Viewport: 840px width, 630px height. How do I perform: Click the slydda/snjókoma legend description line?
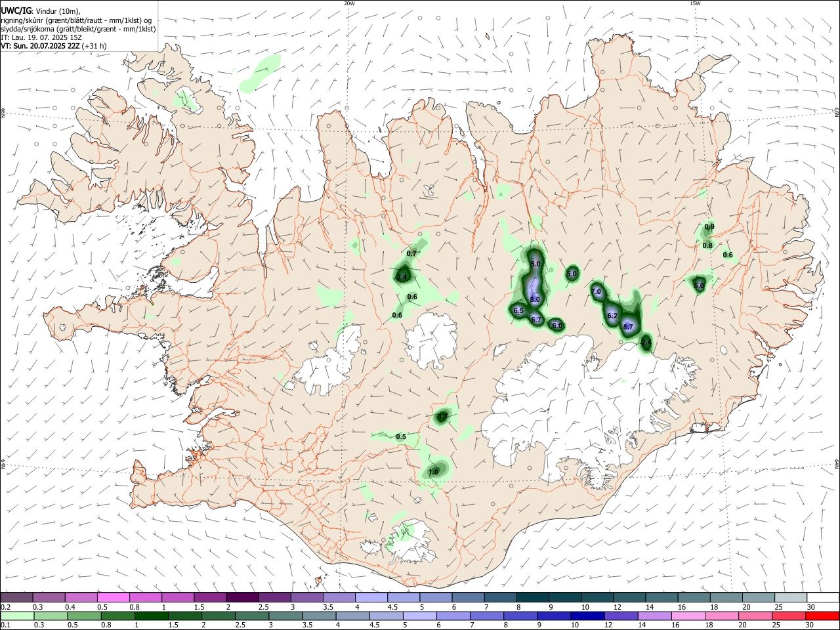pos(78,29)
